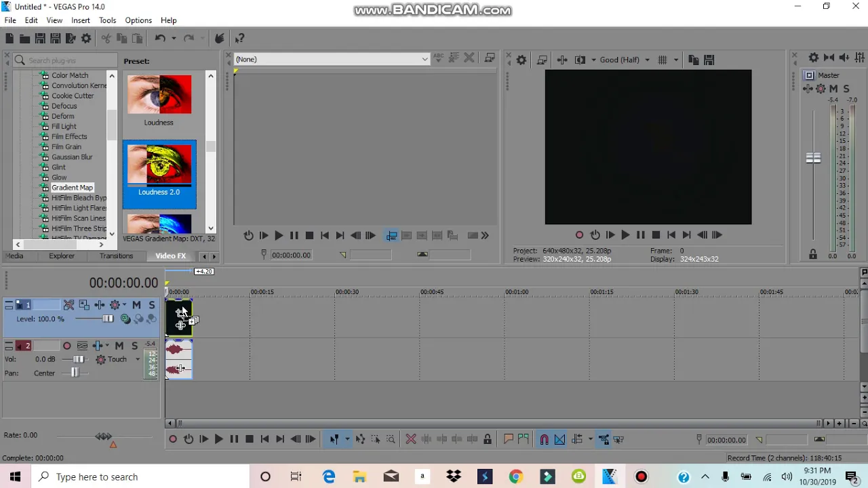The width and height of the screenshot is (868, 488).
Task: Select Gaussian Blur in plug-in list
Action: [72, 157]
